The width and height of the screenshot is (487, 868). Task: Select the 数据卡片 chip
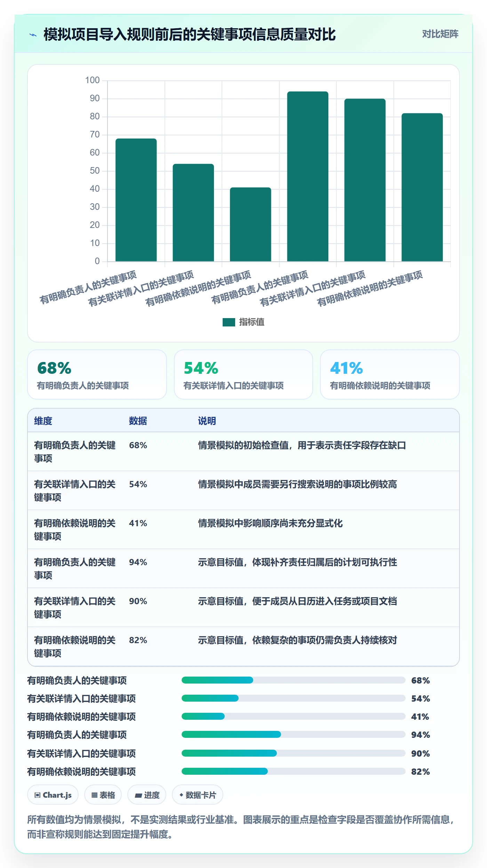coord(198,795)
